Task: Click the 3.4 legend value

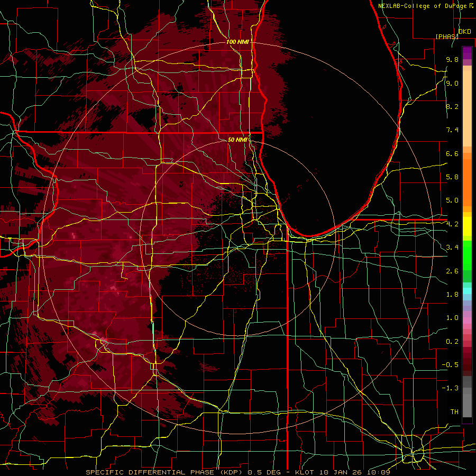Action: pyautogui.click(x=452, y=248)
